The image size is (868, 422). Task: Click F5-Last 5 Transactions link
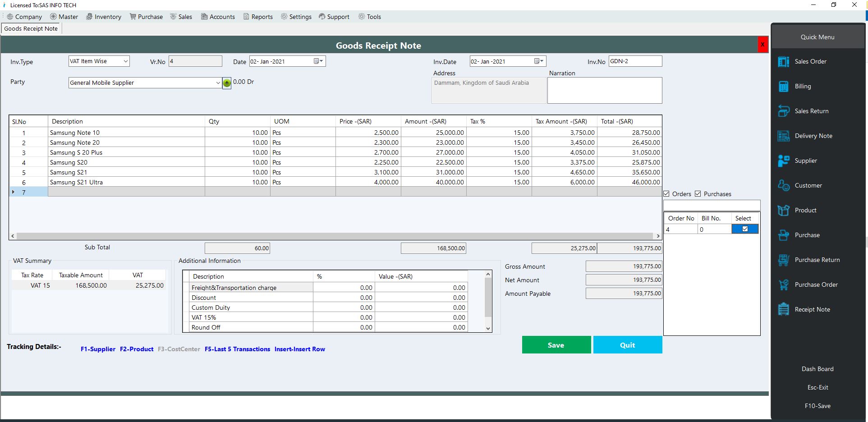[237, 349]
